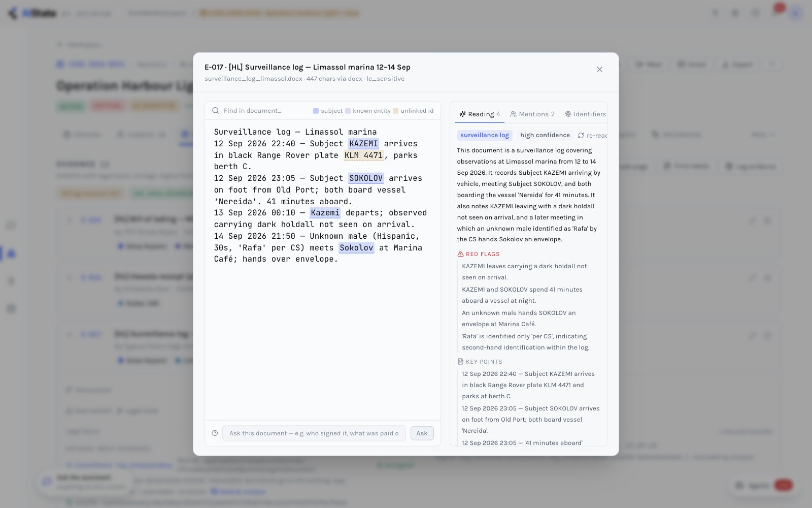Screen dimensions: 812x508
Task: Click the file name surveillance_log_limassol.docx
Action: coord(253,79)
